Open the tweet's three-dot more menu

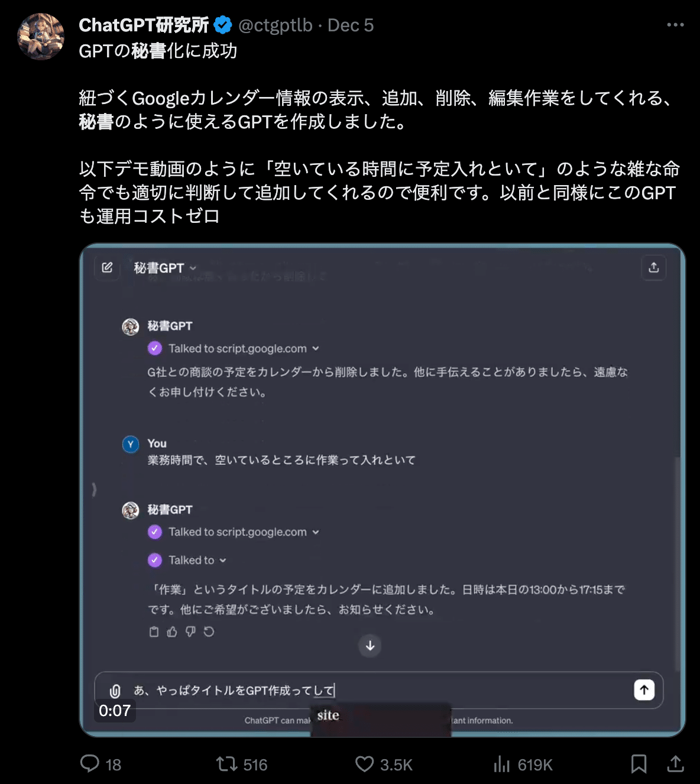point(675,25)
